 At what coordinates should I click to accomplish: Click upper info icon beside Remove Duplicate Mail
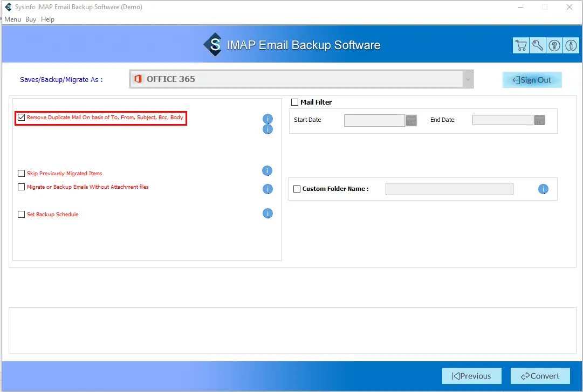pyautogui.click(x=268, y=119)
